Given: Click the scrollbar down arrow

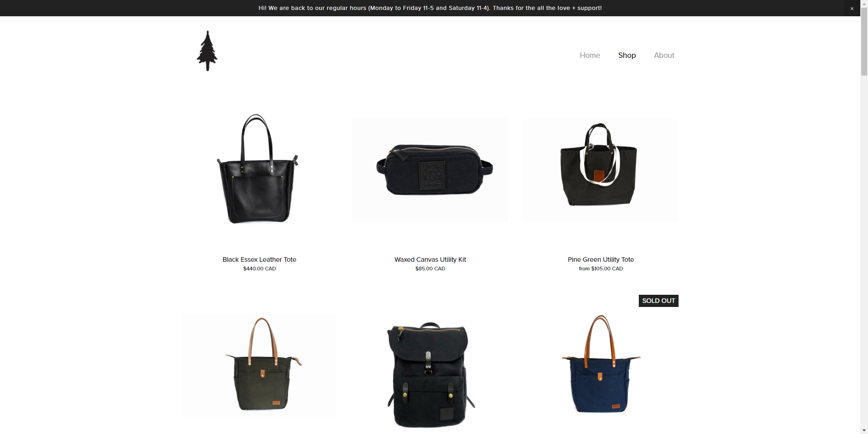Looking at the screenshot, I should [x=864, y=430].
